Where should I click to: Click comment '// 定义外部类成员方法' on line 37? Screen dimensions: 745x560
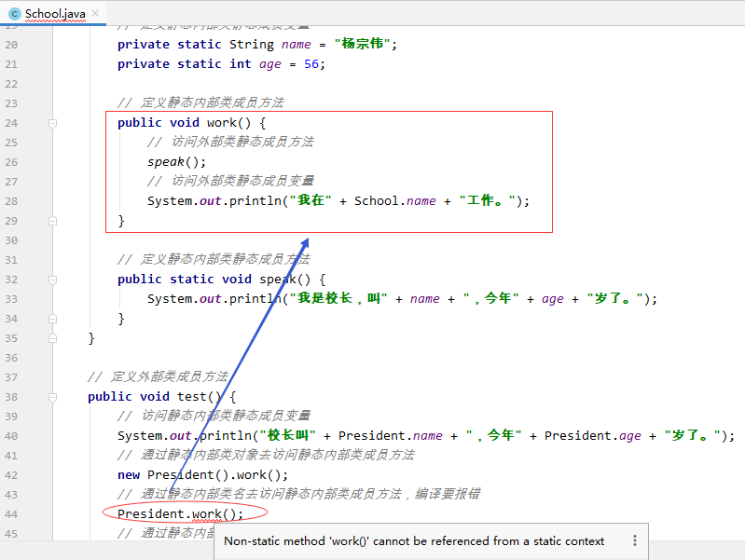point(159,377)
